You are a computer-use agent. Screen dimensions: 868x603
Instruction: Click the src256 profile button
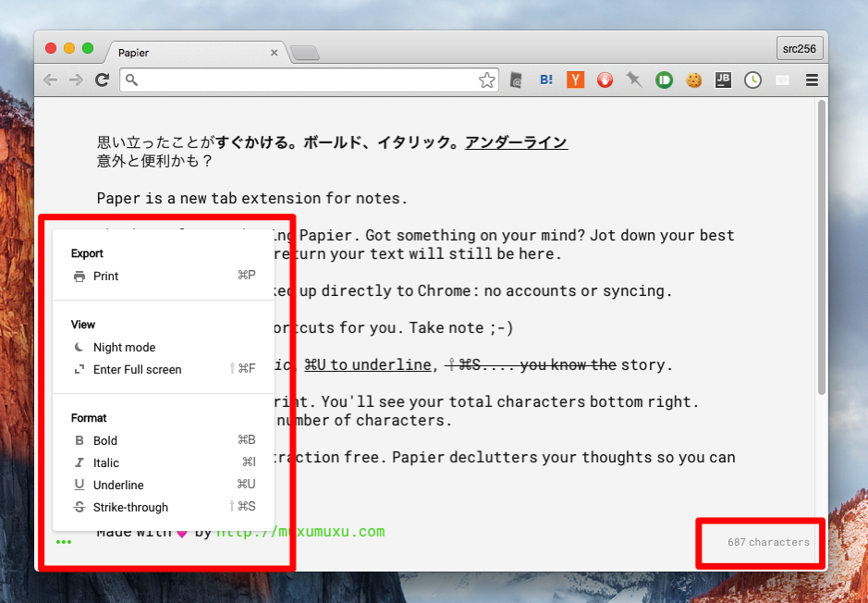[800, 49]
